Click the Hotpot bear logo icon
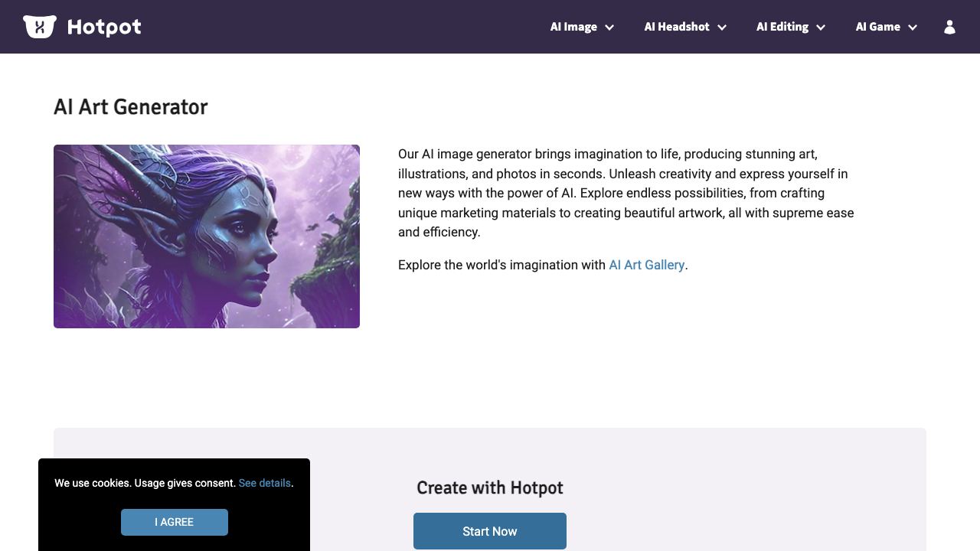The height and width of the screenshot is (551, 980). (x=40, y=27)
